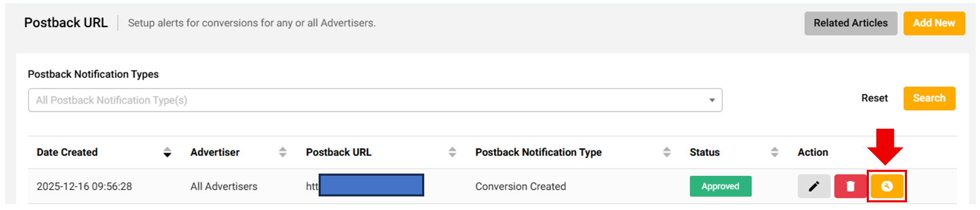The image size is (980, 210).
Task: Click the Date Created column header
Action: [x=67, y=152]
